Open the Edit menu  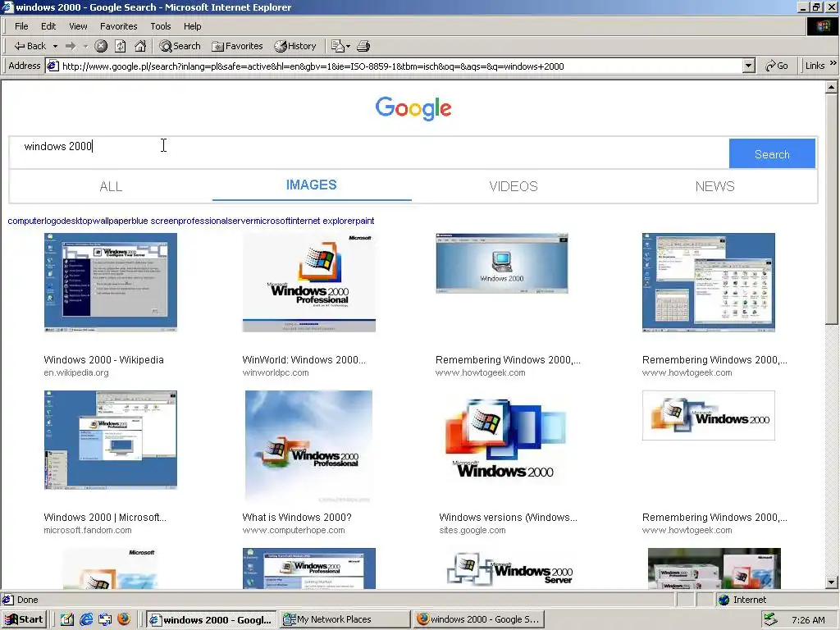48,26
